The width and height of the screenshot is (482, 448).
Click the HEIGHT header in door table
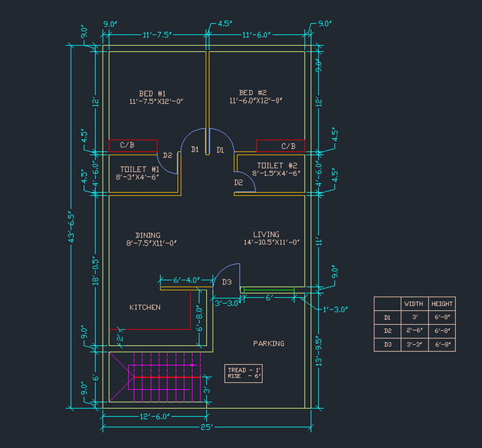tap(442, 304)
